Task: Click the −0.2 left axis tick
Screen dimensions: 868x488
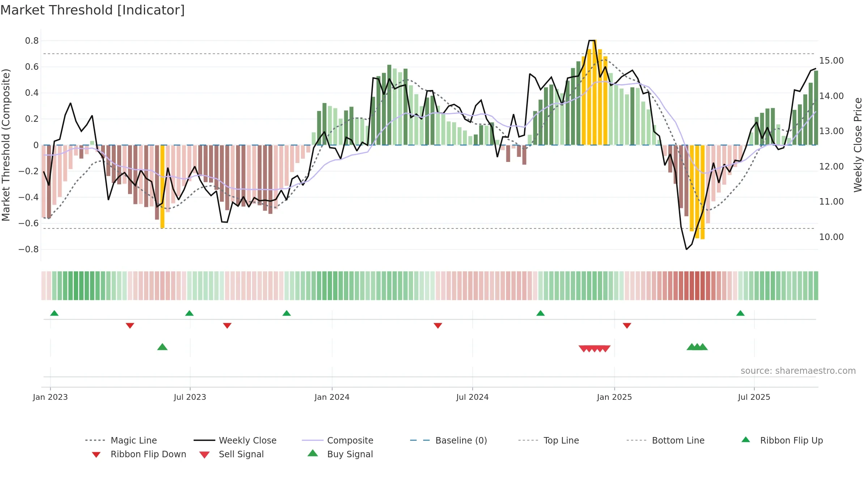Action: pyautogui.click(x=29, y=171)
